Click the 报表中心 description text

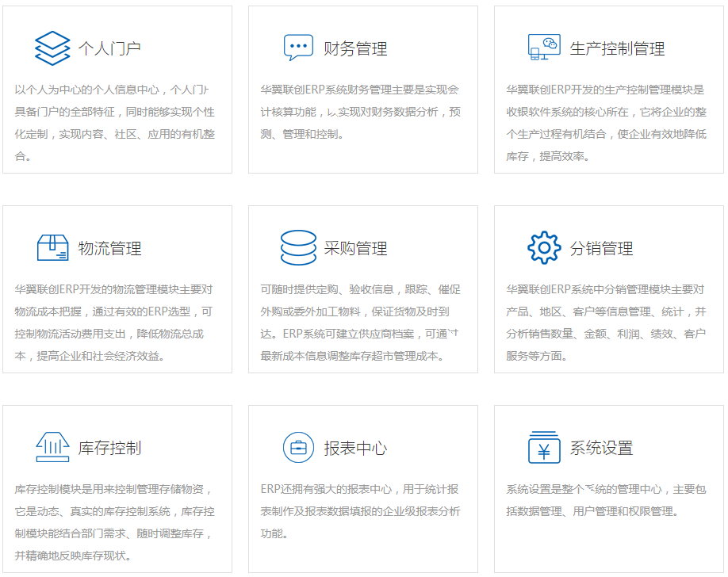tap(360, 511)
